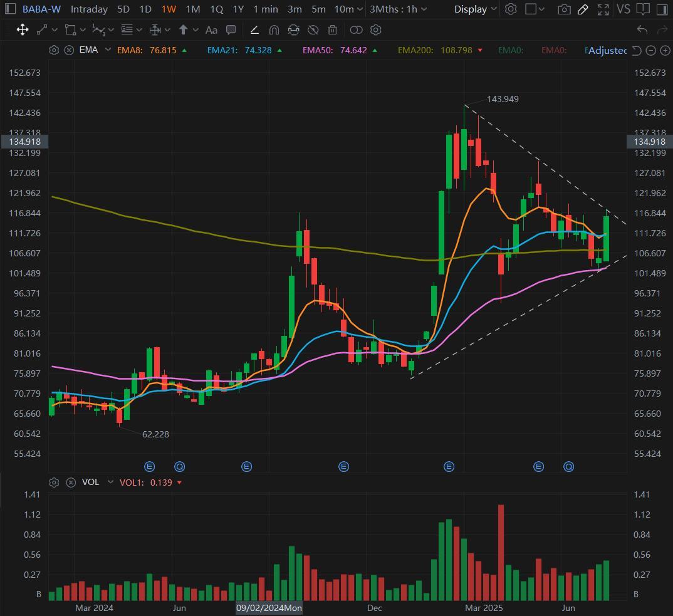Screen dimensions: 673x616
Task: Enable the magnet snap tool
Action: click(x=274, y=29)
